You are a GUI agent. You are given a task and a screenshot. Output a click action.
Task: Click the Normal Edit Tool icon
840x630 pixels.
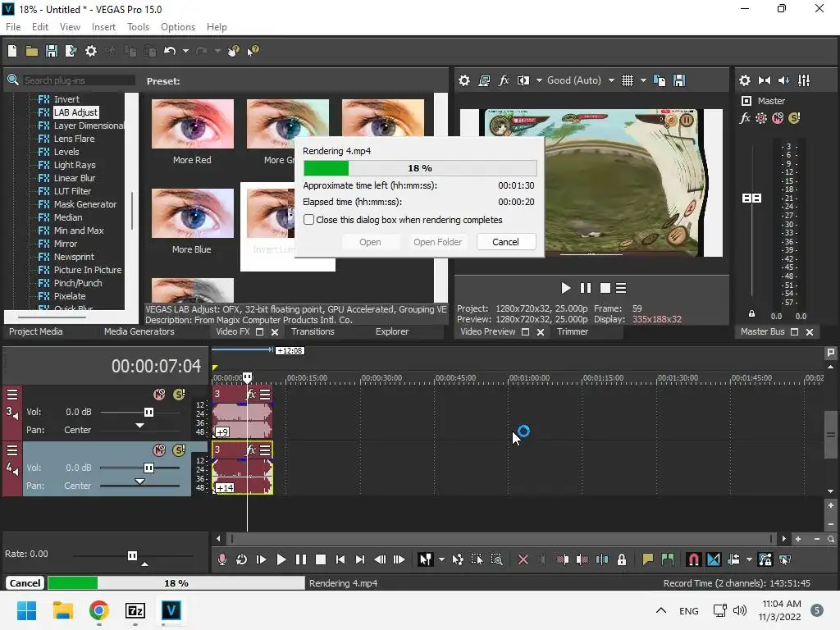click(426, 559)
